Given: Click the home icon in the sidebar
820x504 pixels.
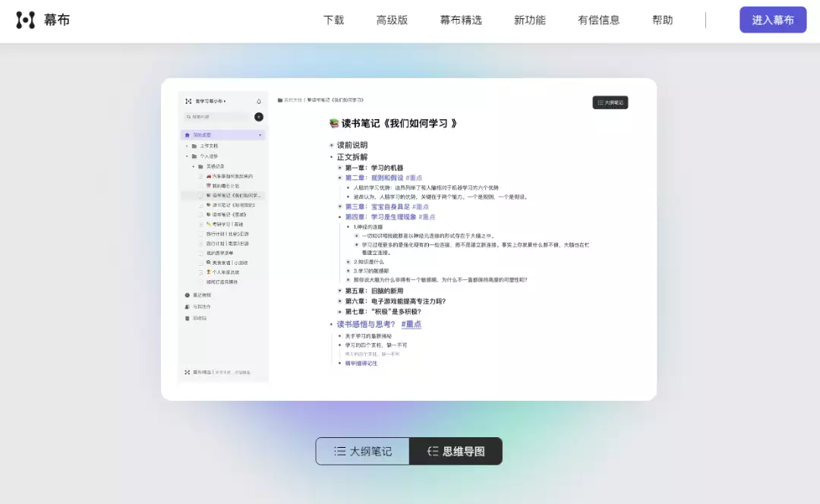Looking at the screenshot, I should coord(188,135).
